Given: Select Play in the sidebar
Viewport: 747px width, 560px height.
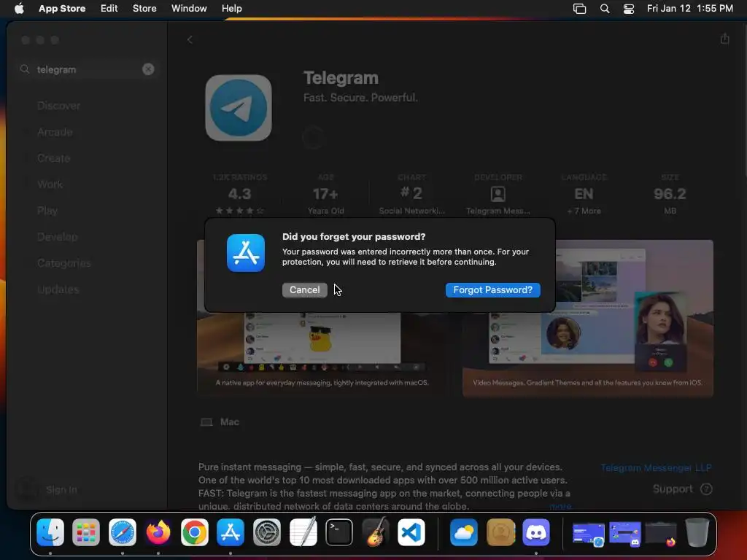Looking at the screenshot, I should coord(47,211).
